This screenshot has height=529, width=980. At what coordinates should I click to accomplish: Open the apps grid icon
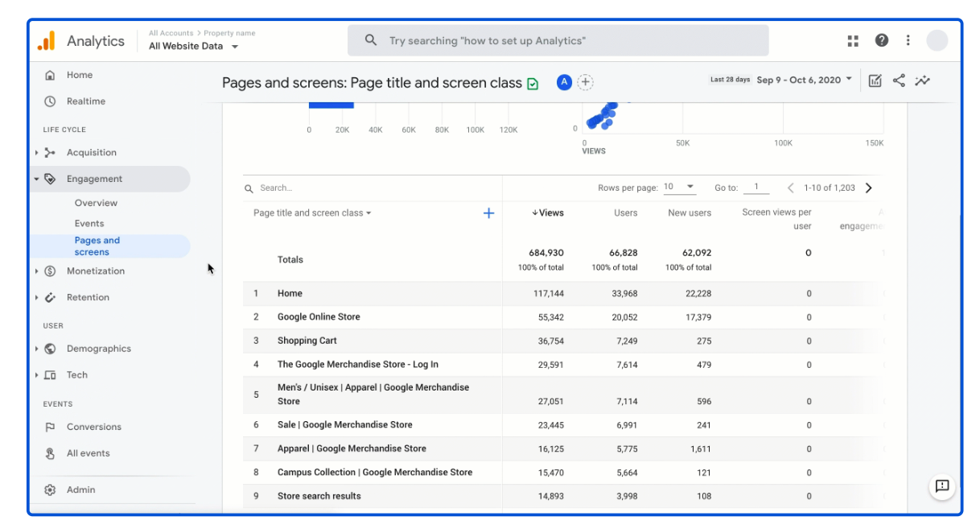point(853,40)
